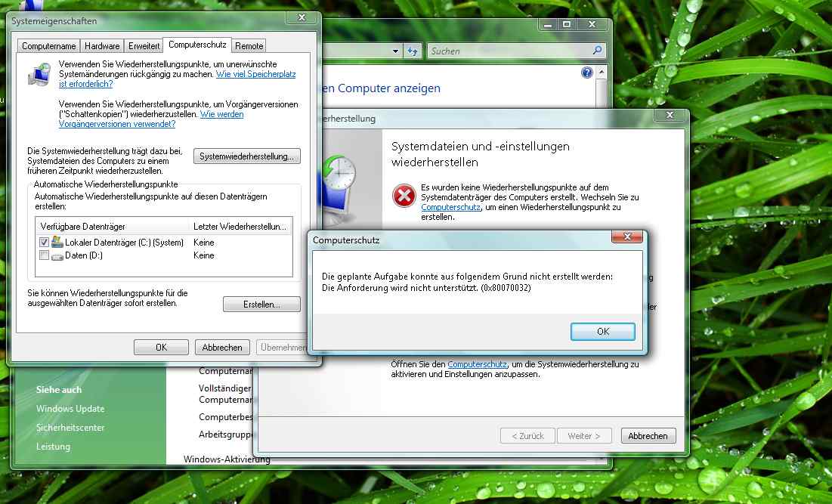832x504 pixels.
Task: Switch to the Erweitert tab
Action: click(x=144, y=46)
